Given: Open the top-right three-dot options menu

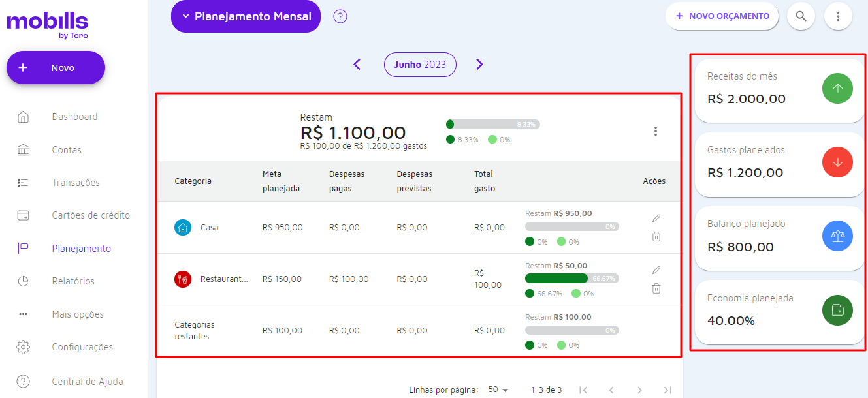Looking at the screenshot, I should tap(838, 16).
